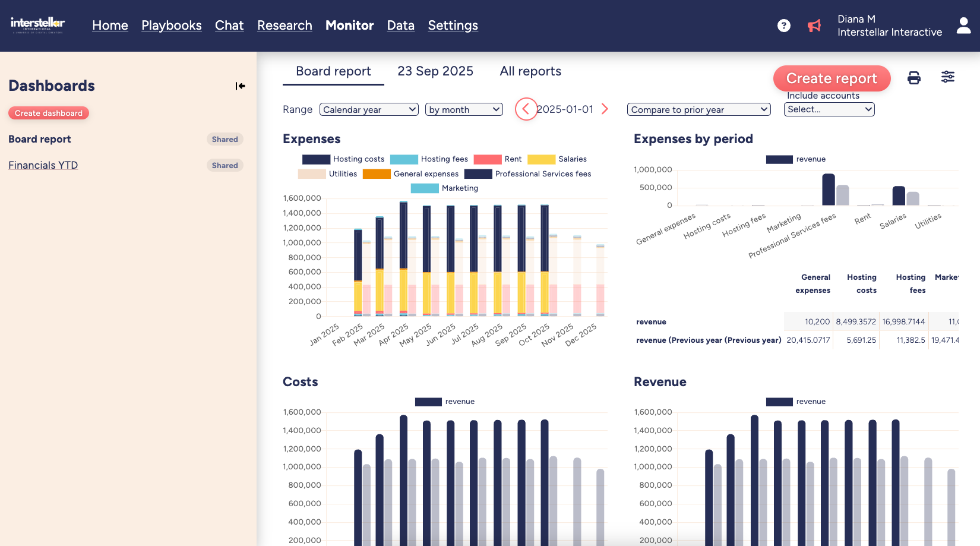Open the Calendar year range dropdown
The image size is (980, 546).
(x=369, y=109)
